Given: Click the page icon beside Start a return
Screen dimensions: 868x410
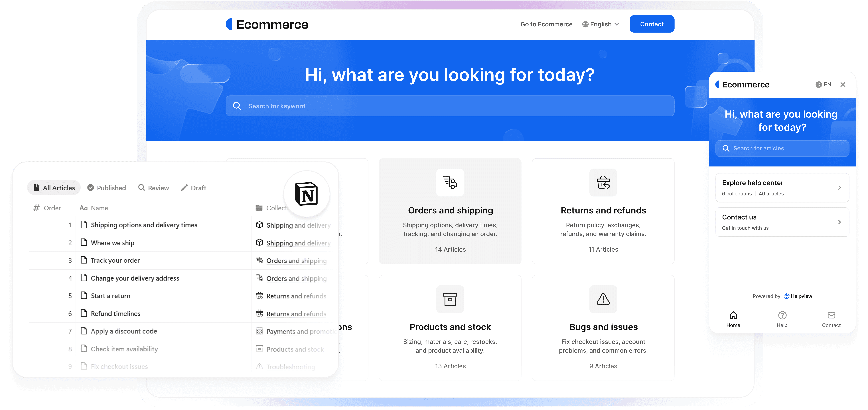Looking at the screenshot, I should pos(84,295).
